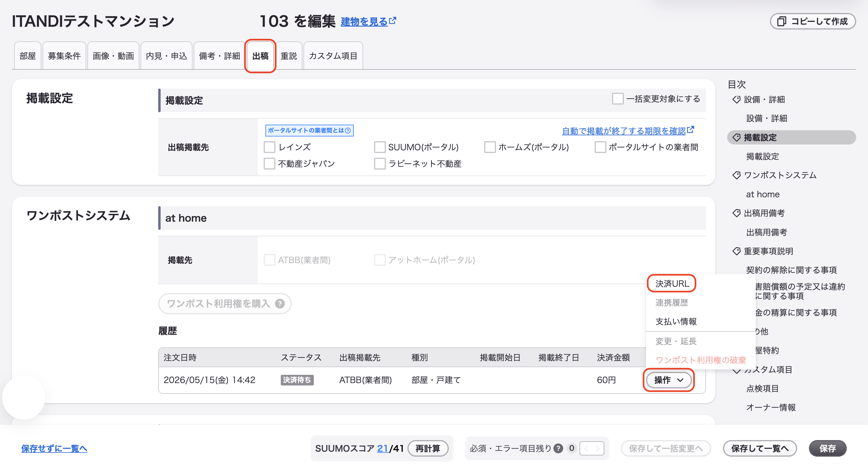Select 支払い情報 from the 操作 menu
This screenshot has height=472, width=868.
tap(676, 321)
